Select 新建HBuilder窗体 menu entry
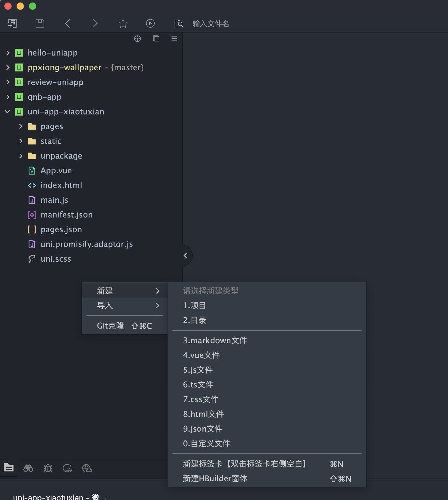Image resolution: width=448 pixels, height=500 pixels. point(267,479)
